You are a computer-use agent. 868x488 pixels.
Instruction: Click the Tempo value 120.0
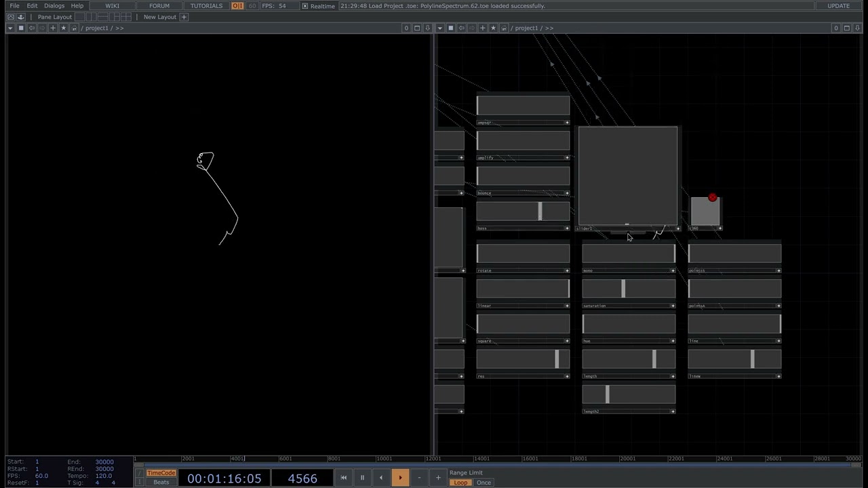click(x=104, y=476)
